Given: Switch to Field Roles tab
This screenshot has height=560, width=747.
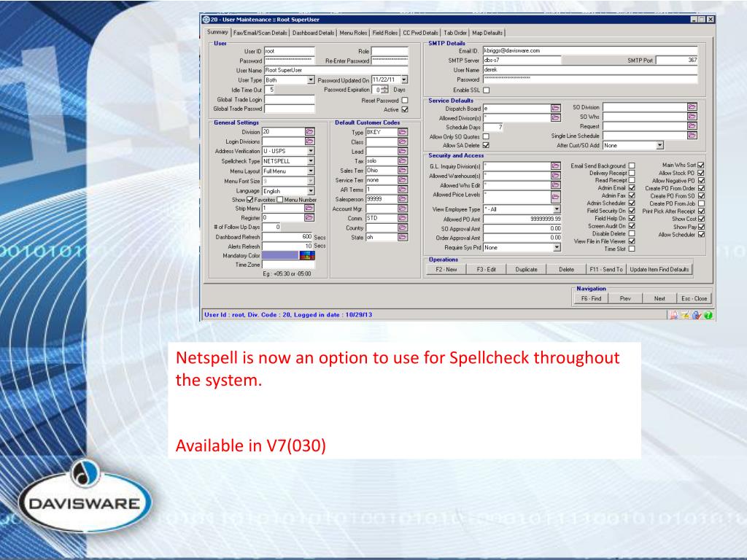Looking at the screenshot, I should tap(385, 33).
